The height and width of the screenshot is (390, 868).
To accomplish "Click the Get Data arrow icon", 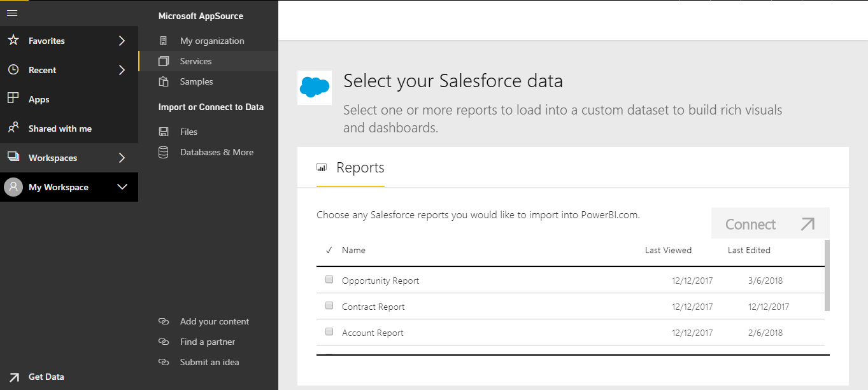I will [x=14, y=377].
